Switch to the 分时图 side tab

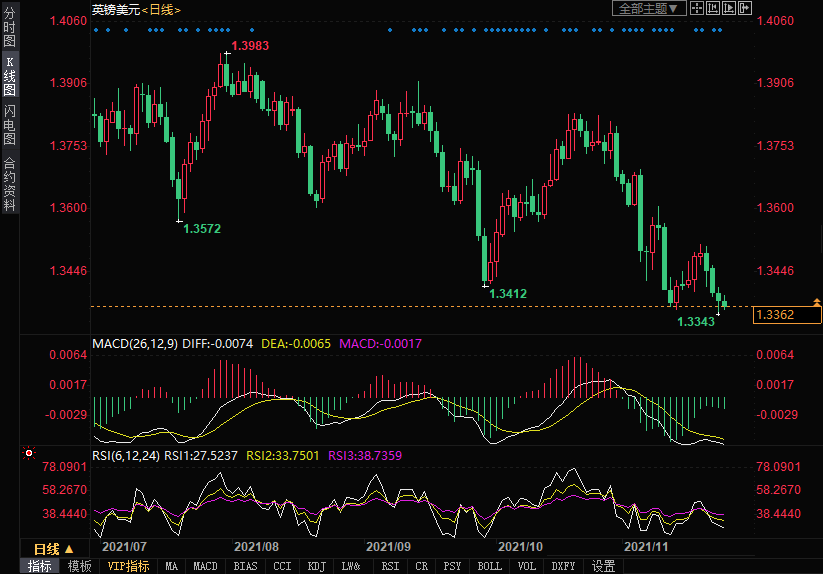9,35
